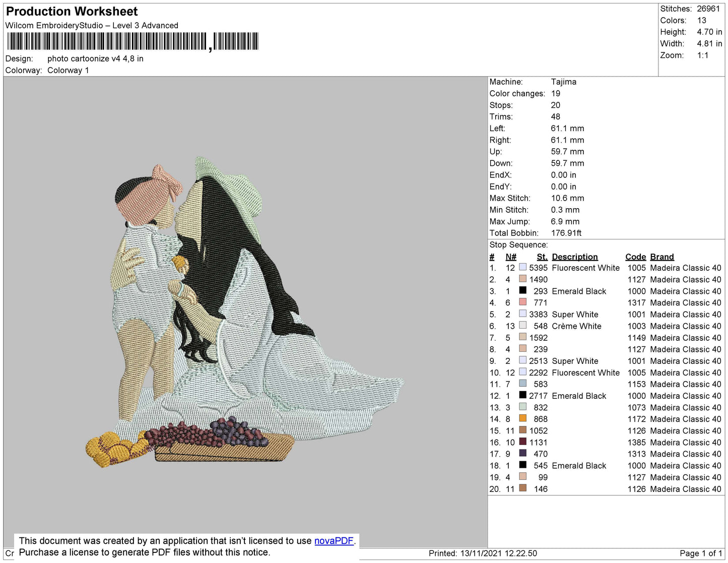Click the Min Stitch value 0.3 mm
The image size is (728, 563).
coord(565,210)
